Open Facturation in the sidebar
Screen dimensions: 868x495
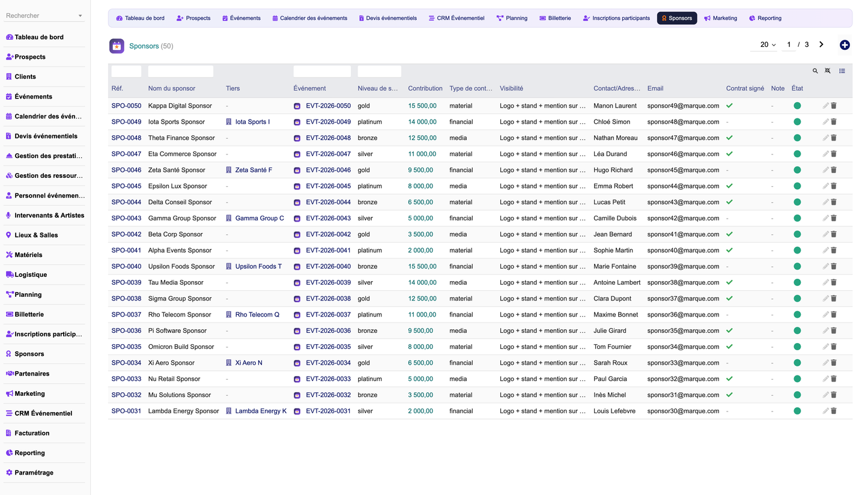[x=32, y=433]
